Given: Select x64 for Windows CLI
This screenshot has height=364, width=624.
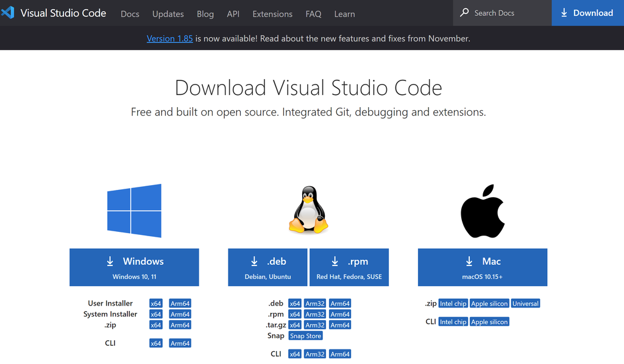Looking at the screenshot, I should point(155,343).
